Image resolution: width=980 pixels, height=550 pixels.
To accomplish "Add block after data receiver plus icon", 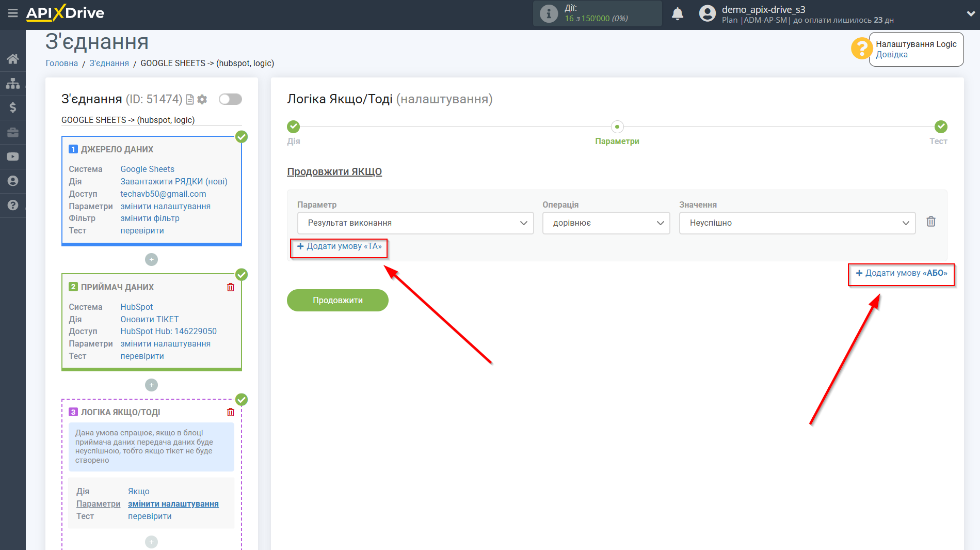I will point(151,385).
